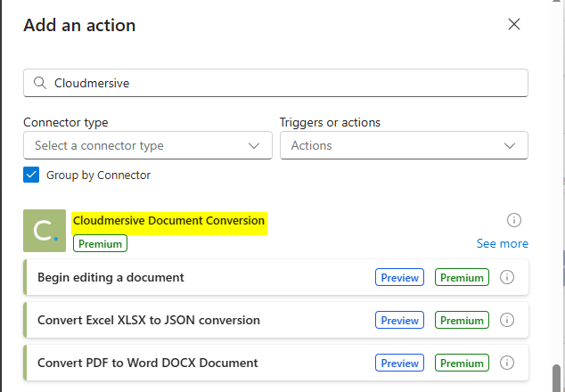Click Preview badge on PDF to Word row
This screenshot has width=565, height=392.
tap(399, 363)
